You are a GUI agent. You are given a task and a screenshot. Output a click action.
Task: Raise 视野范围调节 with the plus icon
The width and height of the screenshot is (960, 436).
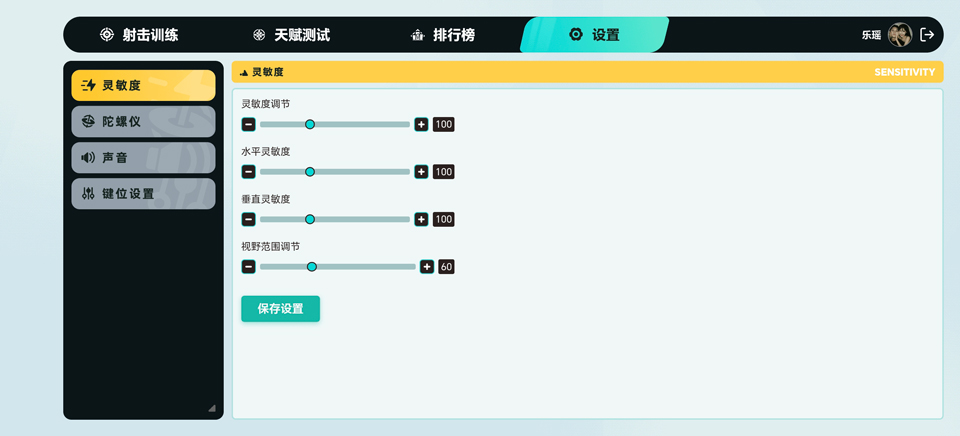pyautogui.click(x=427, y=267)
